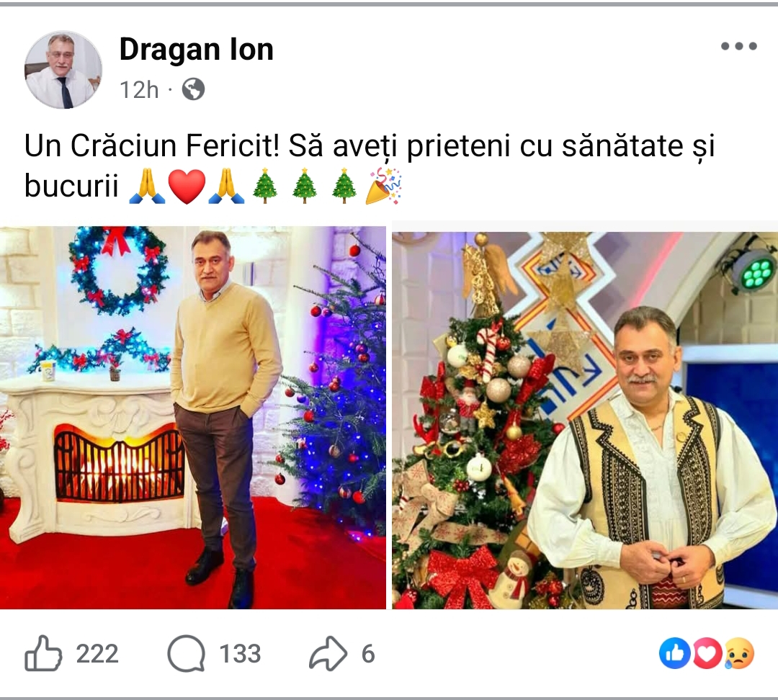778x700 pixels.
Task: Click the red heart emoji in text
Action: coord(187,187)
